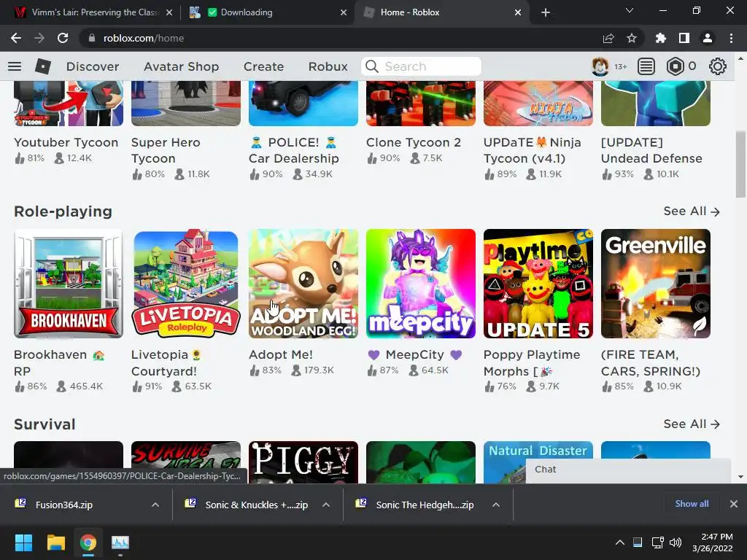Click the Roblox logo icon
Viewport: 747px width, 560px height.
tap(43, 66)
